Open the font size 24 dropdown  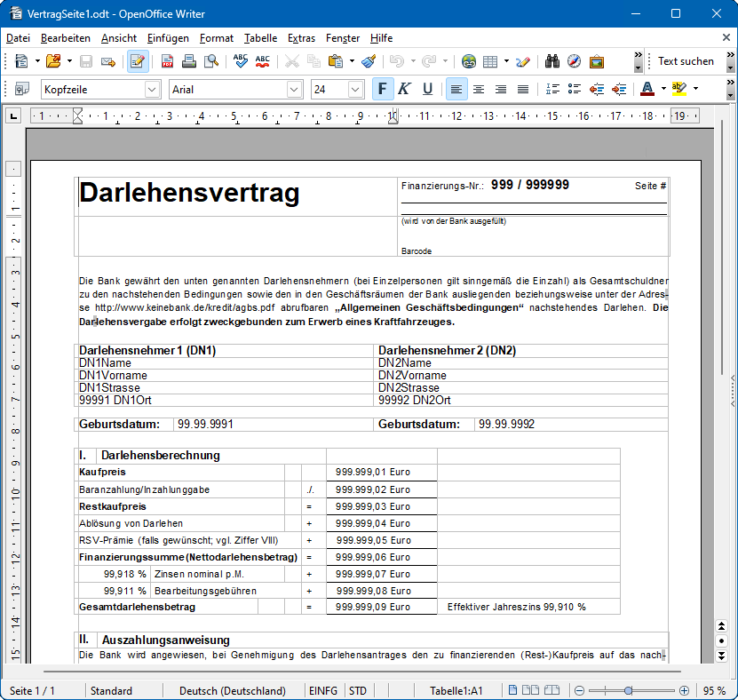tap(355, 89)
